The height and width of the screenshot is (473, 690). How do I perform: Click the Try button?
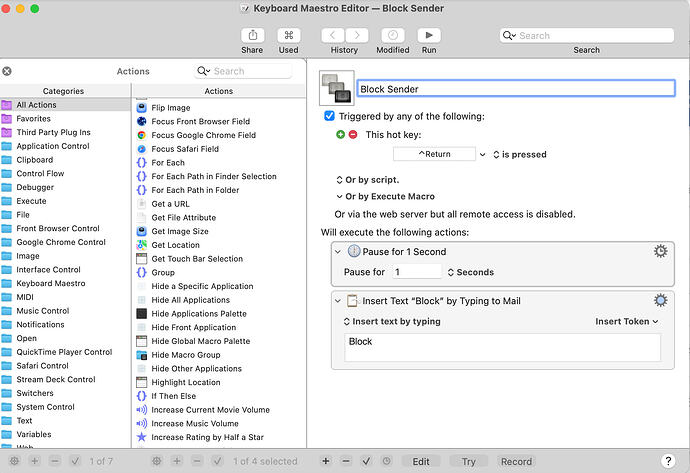[469, 461]
